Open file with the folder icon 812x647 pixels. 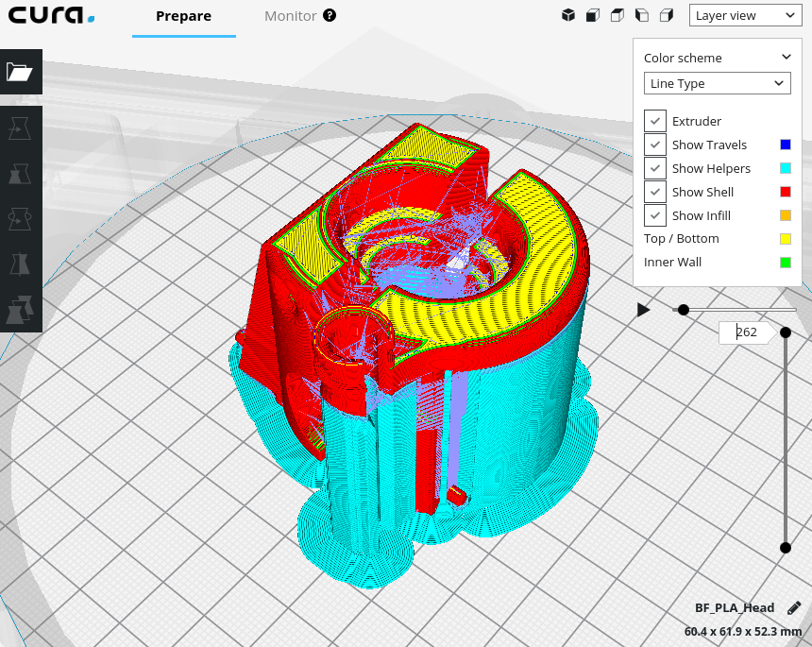20,72
